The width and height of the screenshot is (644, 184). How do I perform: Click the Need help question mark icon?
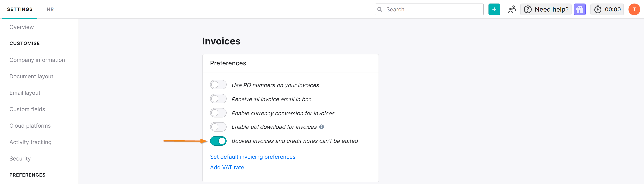pyautogui.click(x=528, y=9)
